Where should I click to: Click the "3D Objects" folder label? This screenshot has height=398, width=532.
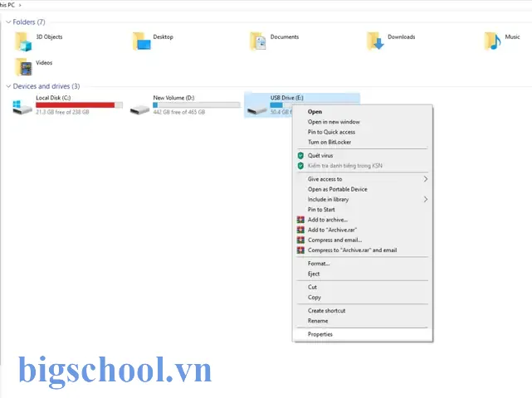(x=49, y=37)
